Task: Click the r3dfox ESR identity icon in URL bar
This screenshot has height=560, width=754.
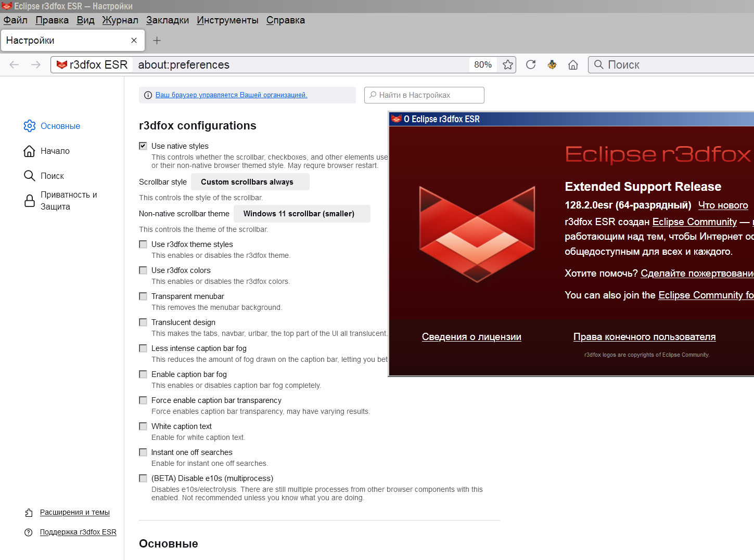Action: 62,64
